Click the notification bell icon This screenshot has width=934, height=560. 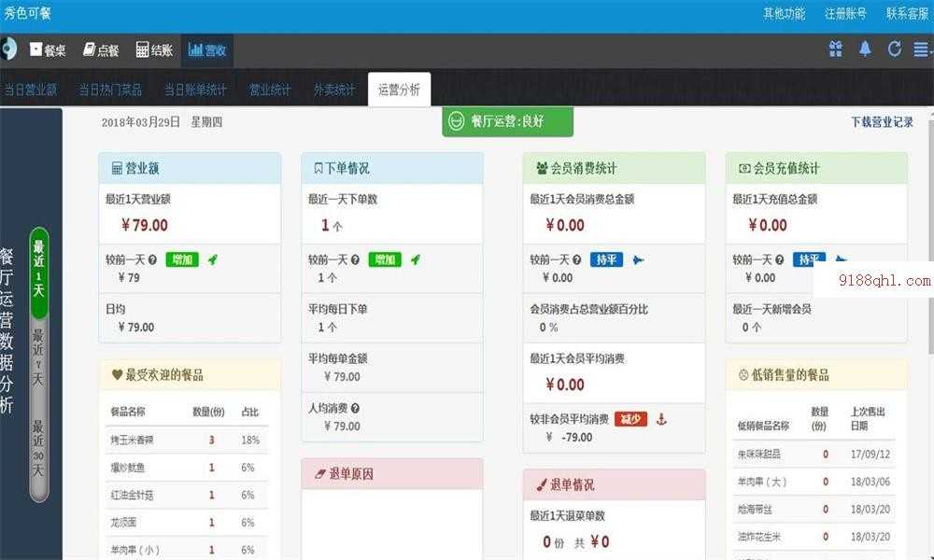click(x=865, y=49)
